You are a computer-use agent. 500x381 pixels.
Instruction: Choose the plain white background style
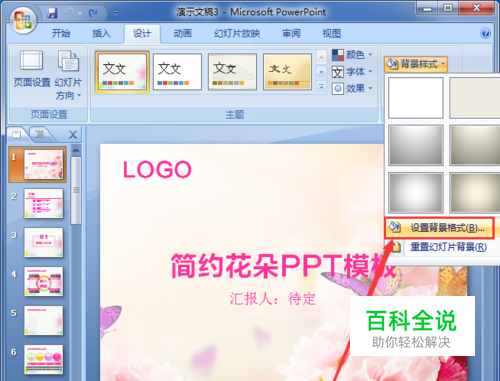416,98
